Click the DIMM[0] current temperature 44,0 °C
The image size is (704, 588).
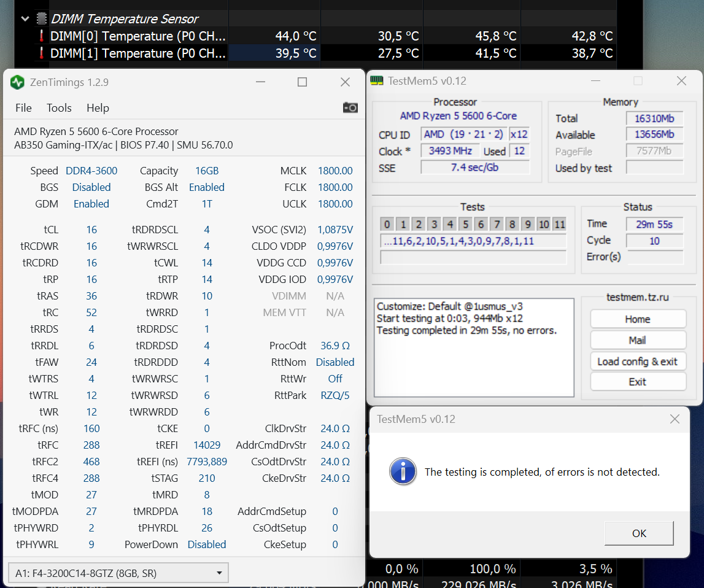tap(296, 36)
